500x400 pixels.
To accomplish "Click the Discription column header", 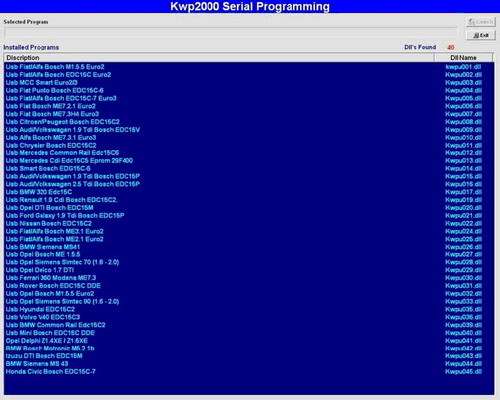I will coord(219,58).
